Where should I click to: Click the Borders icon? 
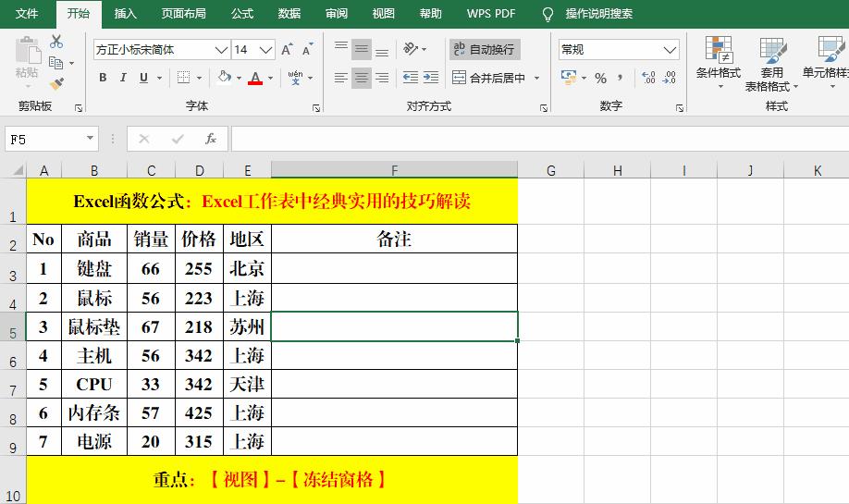click(183, 78)
